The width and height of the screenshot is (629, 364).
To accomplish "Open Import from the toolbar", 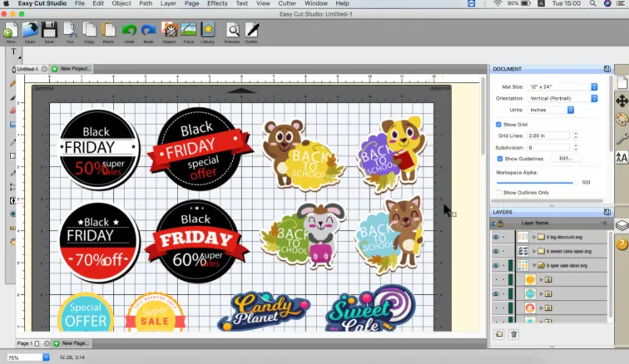I will [x=169, y=31].
